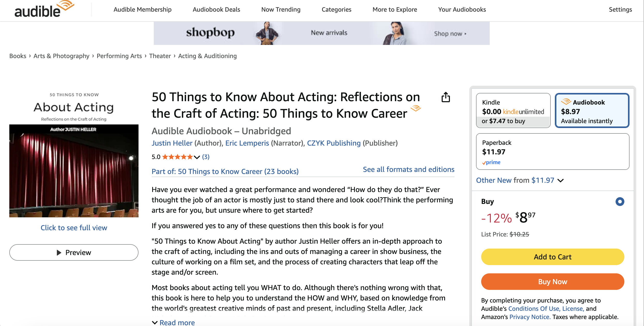
Task: Open See all formats and editions
Action: 408,169
